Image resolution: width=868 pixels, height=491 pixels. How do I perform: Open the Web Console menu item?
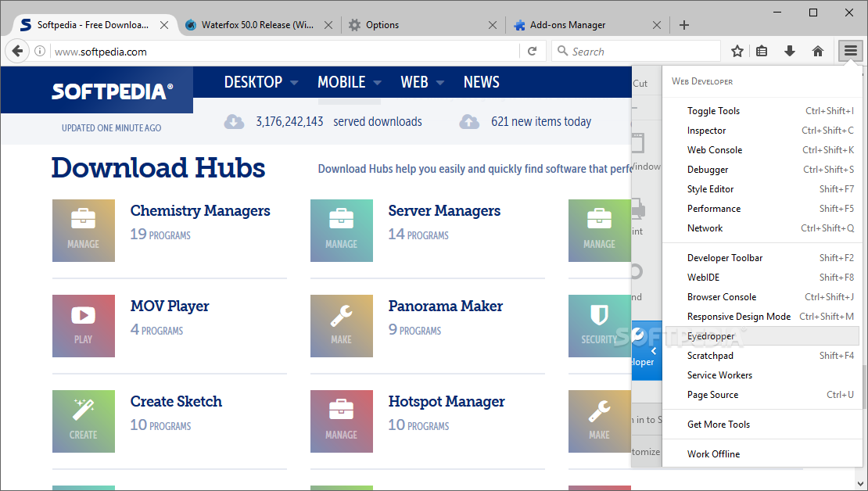[762, 150]
